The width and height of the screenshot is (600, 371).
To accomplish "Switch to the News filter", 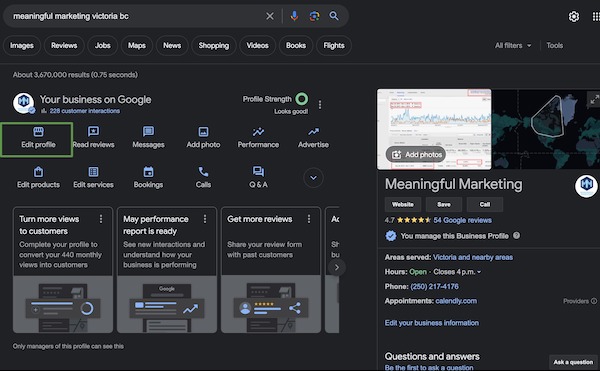I will (x=172, y=46).
